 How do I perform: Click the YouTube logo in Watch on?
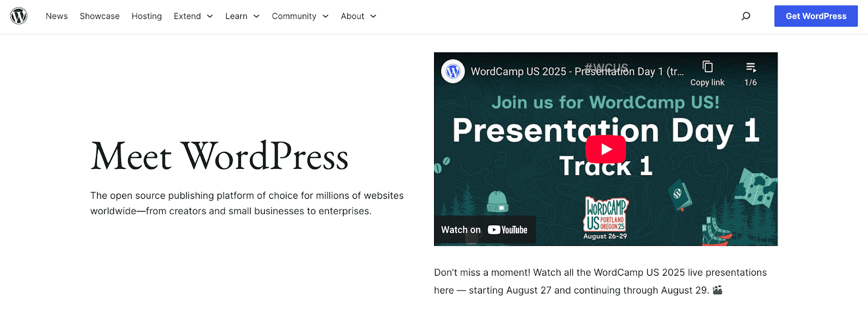tap(508, 230)
